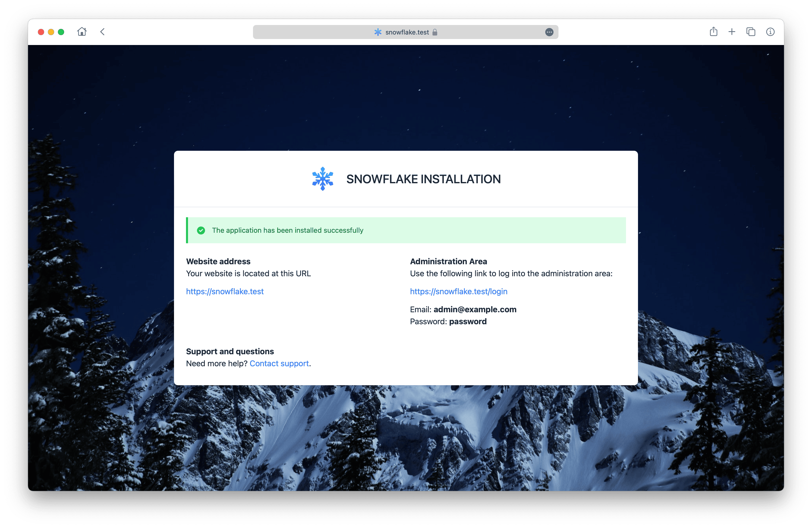Open a new tab with plus icon
This screenshot has height=528, width=812.
pyautogui.click(x=732, y=32)
